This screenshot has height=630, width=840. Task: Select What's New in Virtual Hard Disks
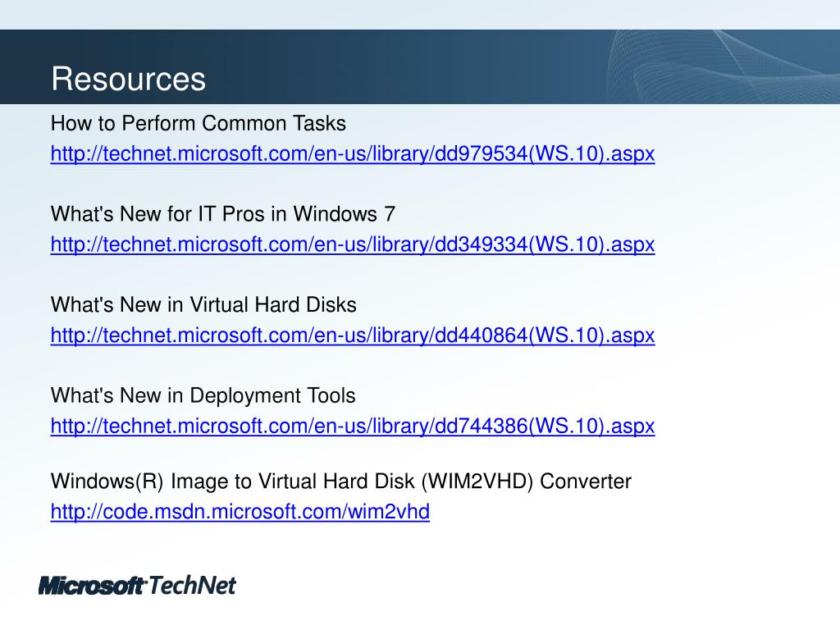(x=203, y=305)
